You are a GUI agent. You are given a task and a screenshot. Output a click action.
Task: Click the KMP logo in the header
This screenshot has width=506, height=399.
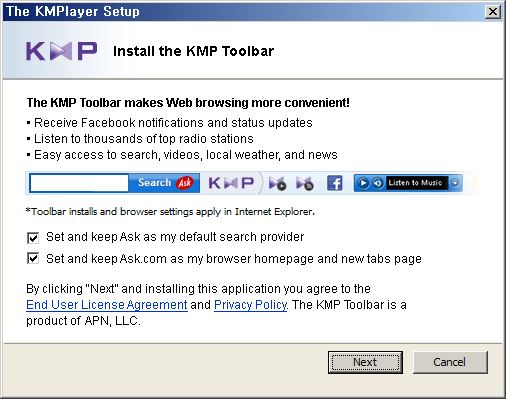(x=62, y=51)
